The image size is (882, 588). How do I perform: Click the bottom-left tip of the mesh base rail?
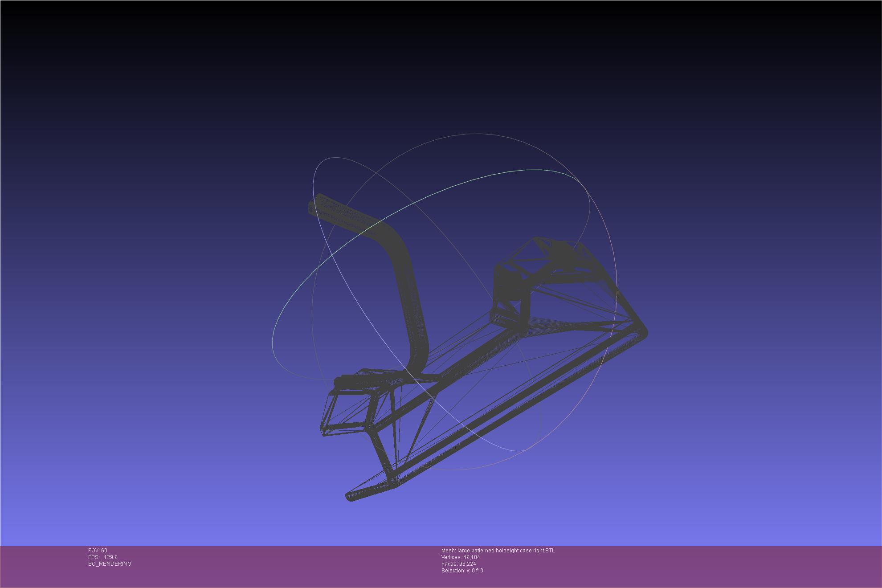coord(350,497)
